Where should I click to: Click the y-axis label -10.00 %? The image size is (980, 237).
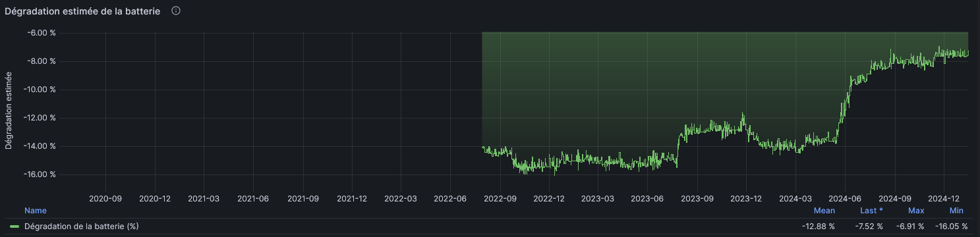coord(39,90)
